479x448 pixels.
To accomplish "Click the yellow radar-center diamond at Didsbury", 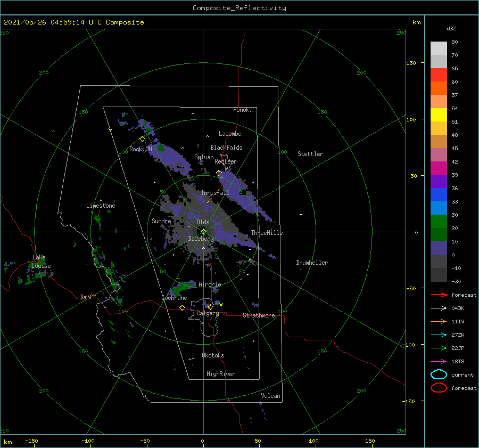I will coord(203,232).
